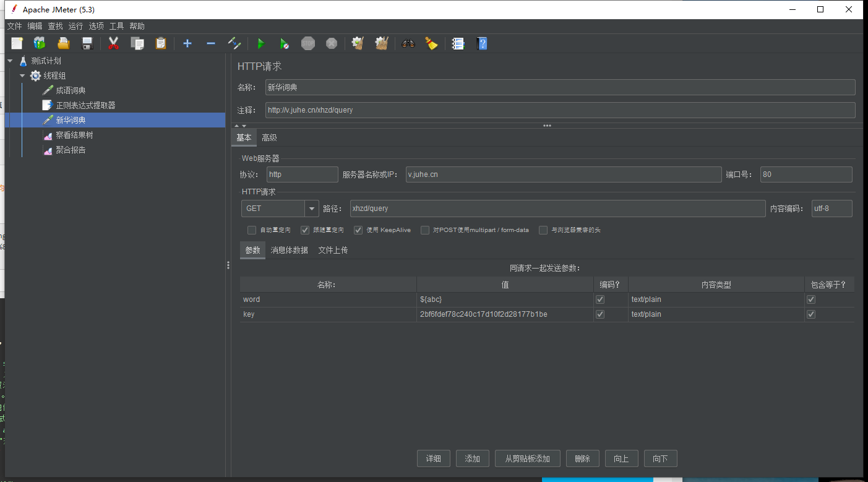Click the Paste clipboard icon

point(161,43)
